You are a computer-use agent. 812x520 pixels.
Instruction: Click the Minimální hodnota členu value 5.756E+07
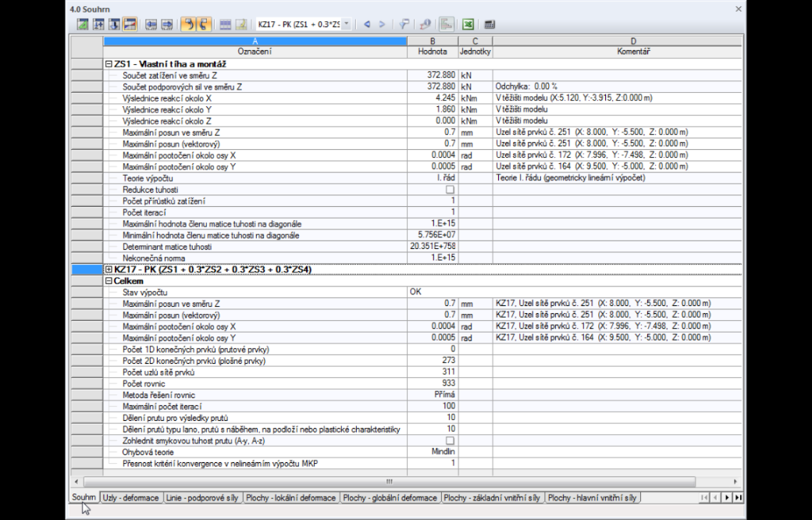[x=433, y=235]
